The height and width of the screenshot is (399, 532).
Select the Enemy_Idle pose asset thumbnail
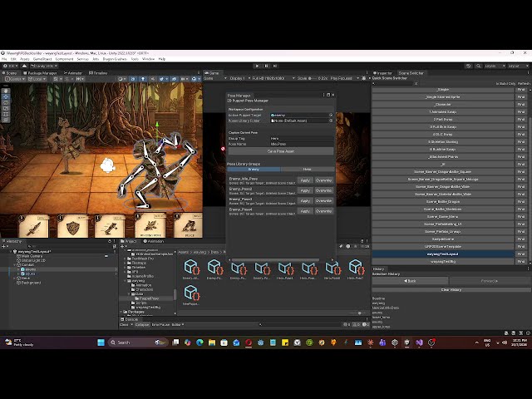(191, 268)
